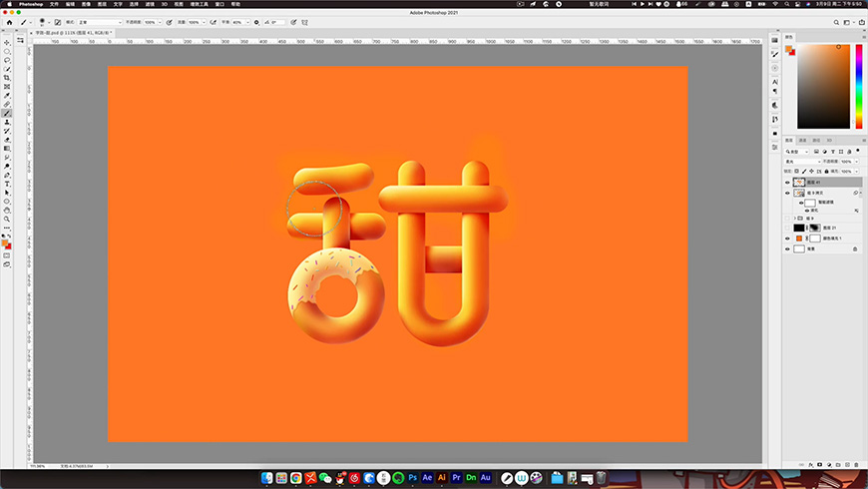868x489 pixels.
Task: Open layer opacity dropdown in Layers panel
Action: coord(856,161)
